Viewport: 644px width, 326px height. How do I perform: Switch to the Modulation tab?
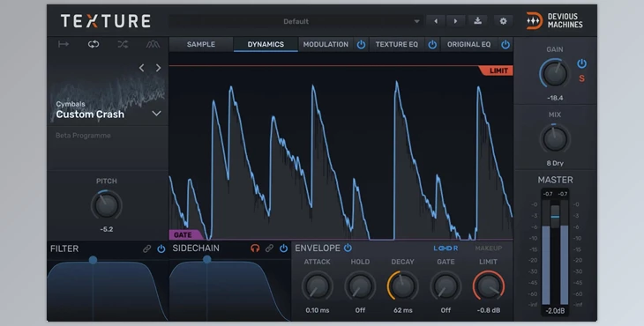pyautogui.click(x=326, y=44)
